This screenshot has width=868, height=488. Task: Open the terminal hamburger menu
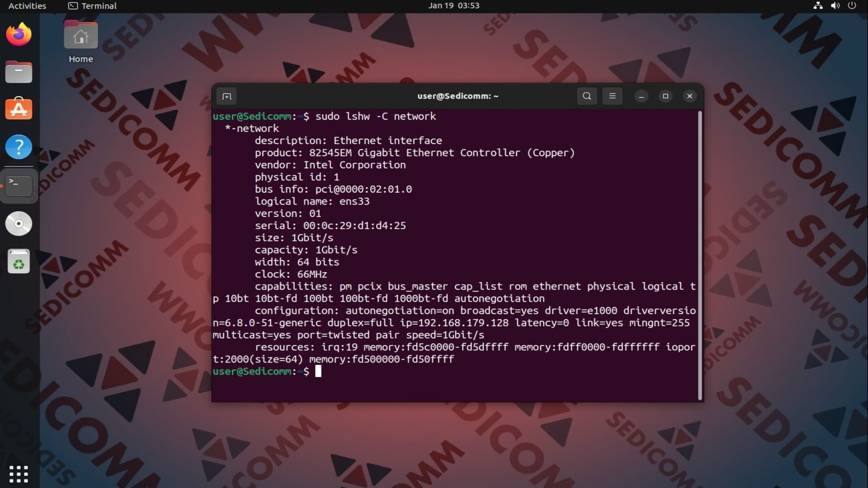612,96
